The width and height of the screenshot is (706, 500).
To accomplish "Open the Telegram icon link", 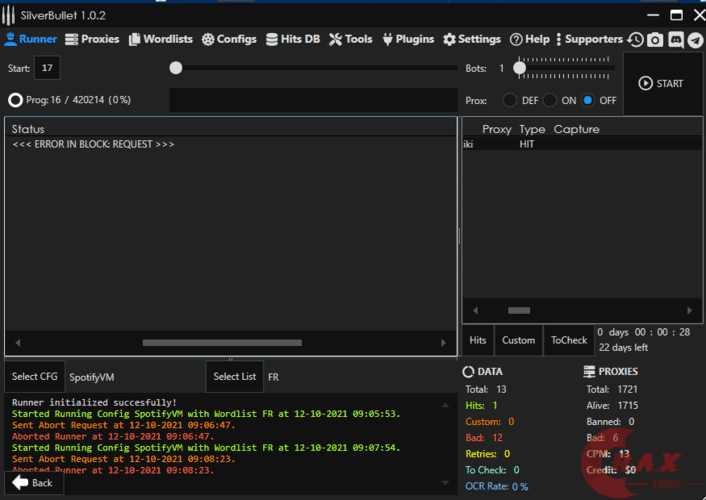I will point(694,40).
